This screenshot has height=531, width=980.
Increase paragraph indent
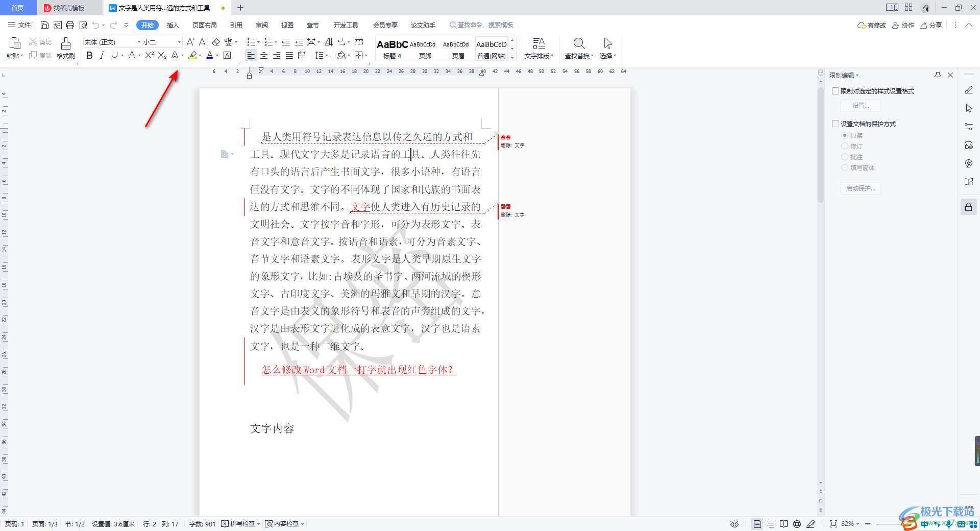pyautogui.click(x=299, y=42)
